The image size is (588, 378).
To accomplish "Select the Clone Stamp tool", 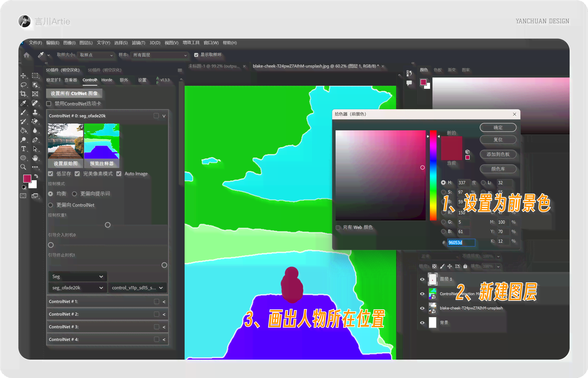I will pos(35,112).
